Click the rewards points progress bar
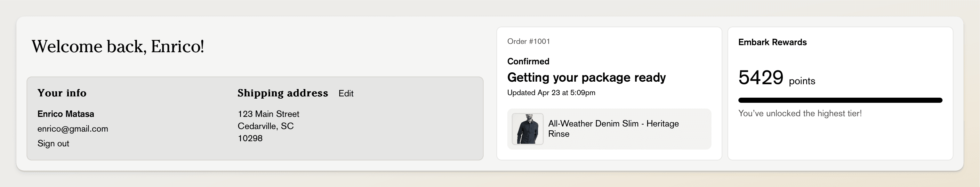This screenshot has height=187, width=980. coord(840,101)
